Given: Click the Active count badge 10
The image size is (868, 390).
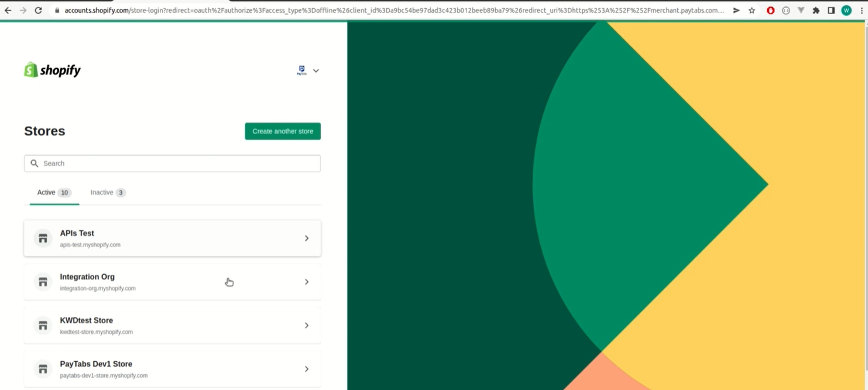Looking at the screenshot, I should click(64, 193).
